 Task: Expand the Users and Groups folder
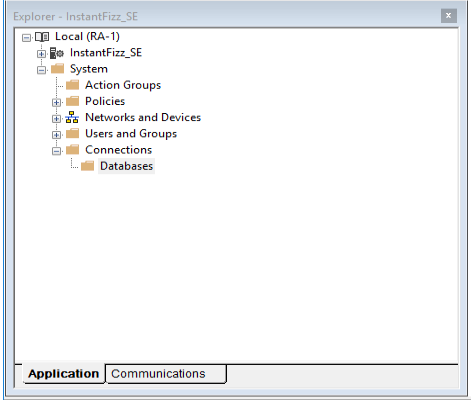tap(56, 135)
